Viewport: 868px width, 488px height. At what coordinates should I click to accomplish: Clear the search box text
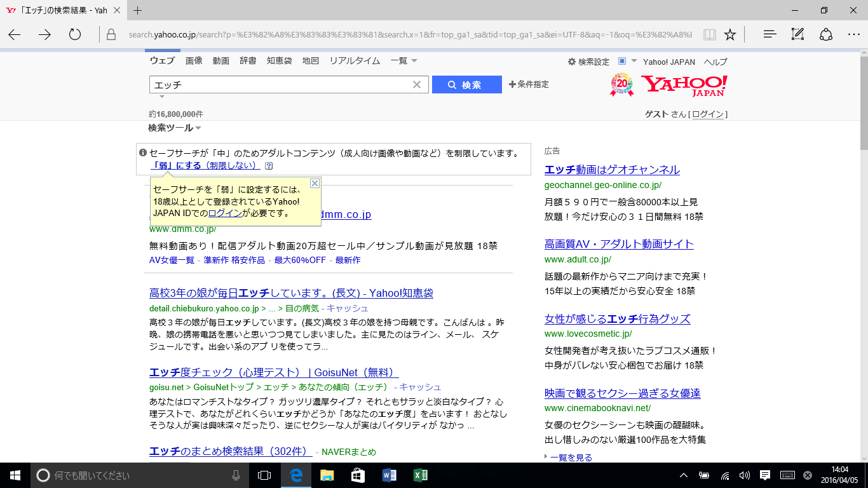coord(417,85)
